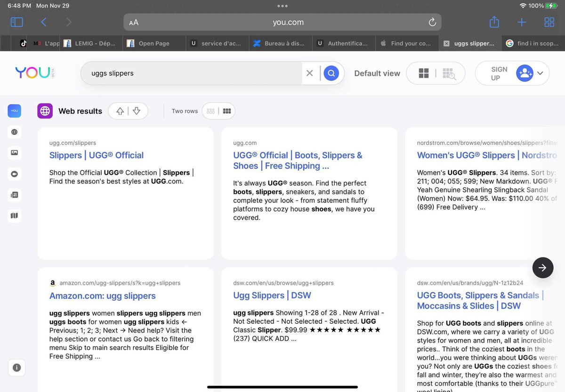Close the uggs slipper... tab
The width and height of the screenshot is (565, 392).
pyautogui.click(x=446, y=43)
